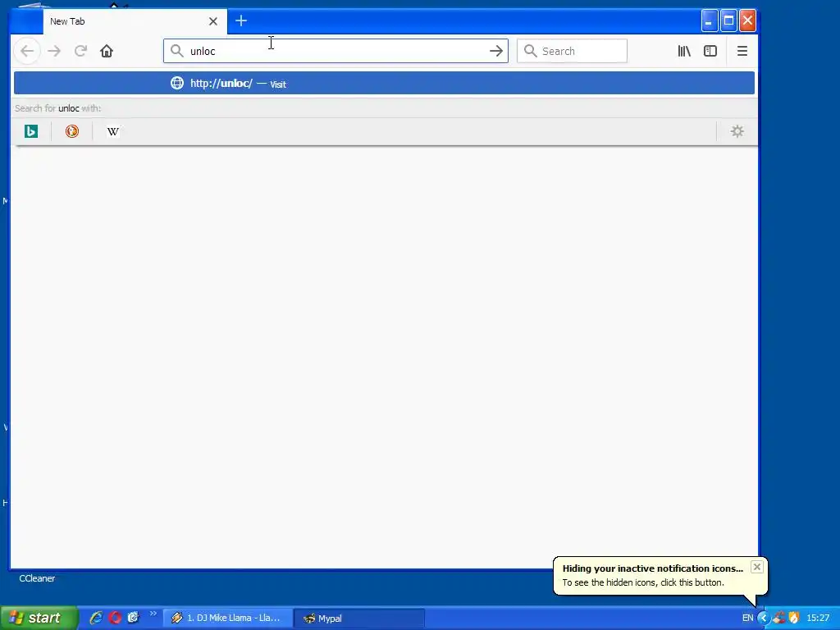Click the taskbar clock showing 15:27
The image size is (840, 630).
[818, 619]
